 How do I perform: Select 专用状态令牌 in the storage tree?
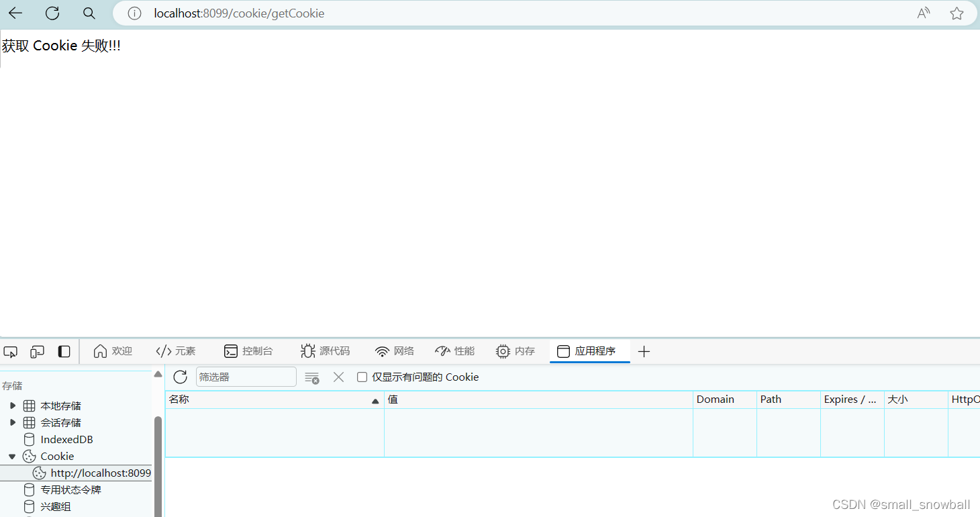coord(70,490)
